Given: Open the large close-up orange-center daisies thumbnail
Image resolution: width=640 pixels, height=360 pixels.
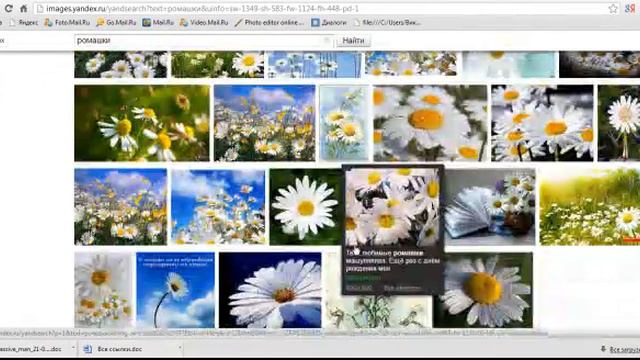Looking at the screenshot, I should click(x=430, y=123).
